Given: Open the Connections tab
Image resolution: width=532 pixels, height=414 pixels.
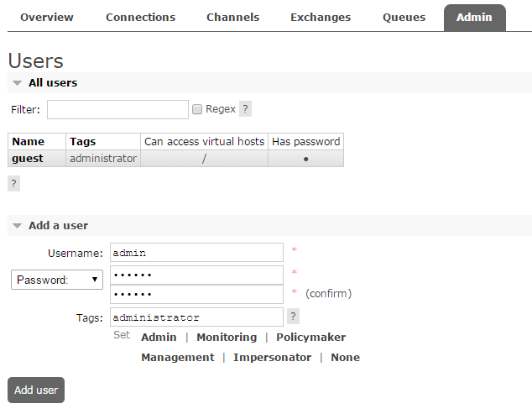Looking at the screenshot, I should click(x=140, y=18).
